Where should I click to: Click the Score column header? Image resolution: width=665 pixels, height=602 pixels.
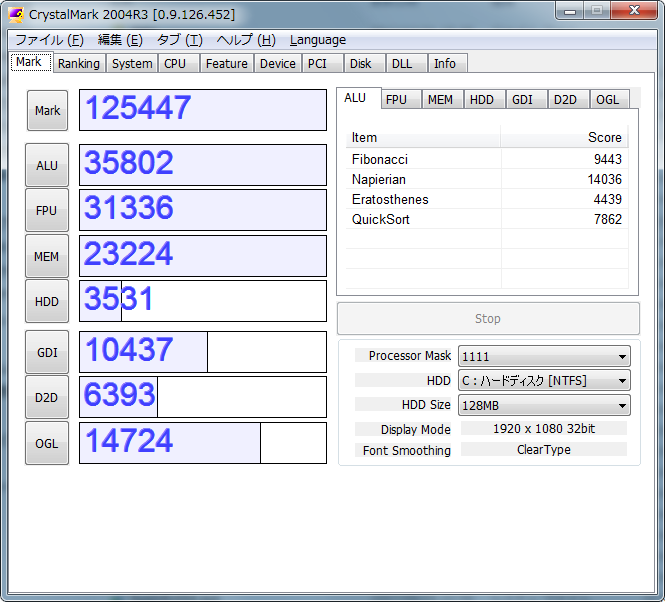564,138
